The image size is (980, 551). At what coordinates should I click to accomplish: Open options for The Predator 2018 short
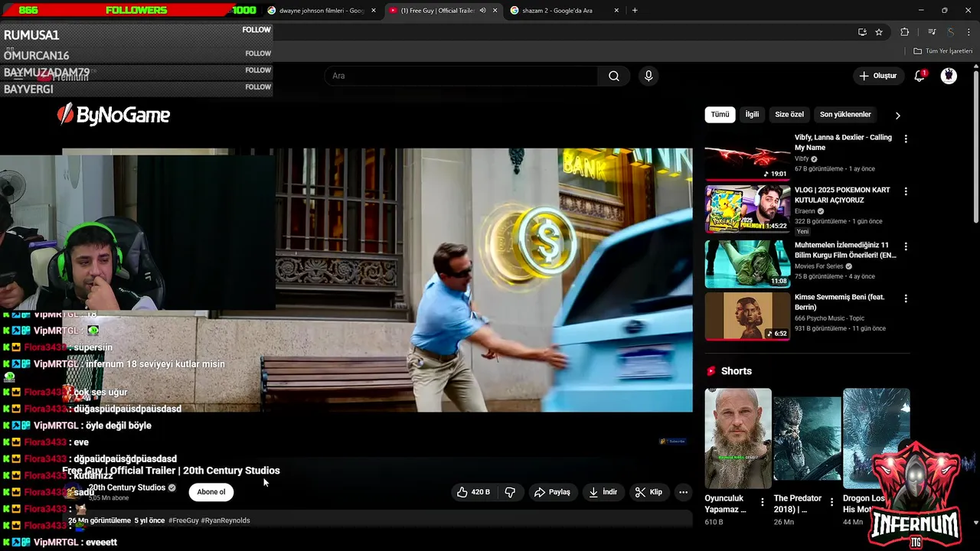coord(831,503)
